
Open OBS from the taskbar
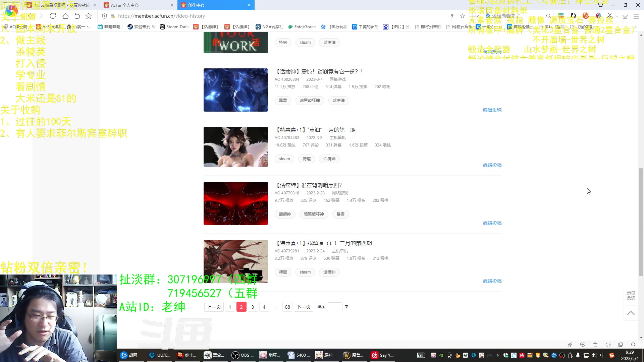(x=244, y=355)
